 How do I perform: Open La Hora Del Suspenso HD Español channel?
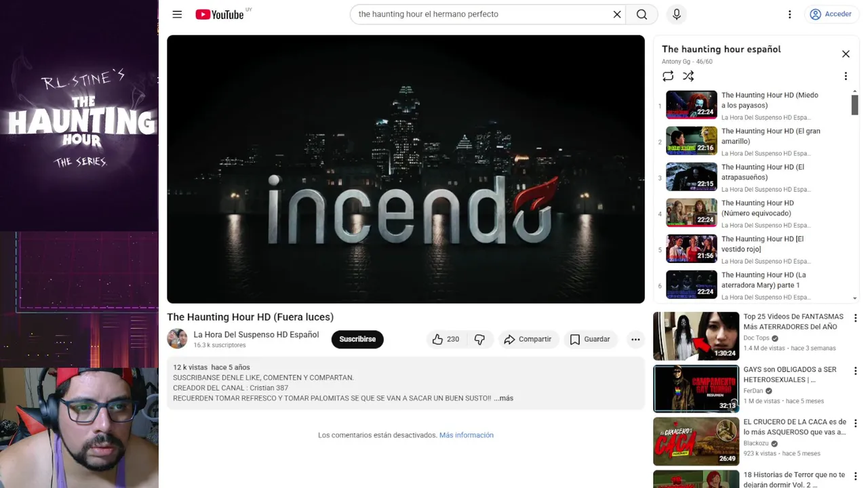[x=256, y=334]
